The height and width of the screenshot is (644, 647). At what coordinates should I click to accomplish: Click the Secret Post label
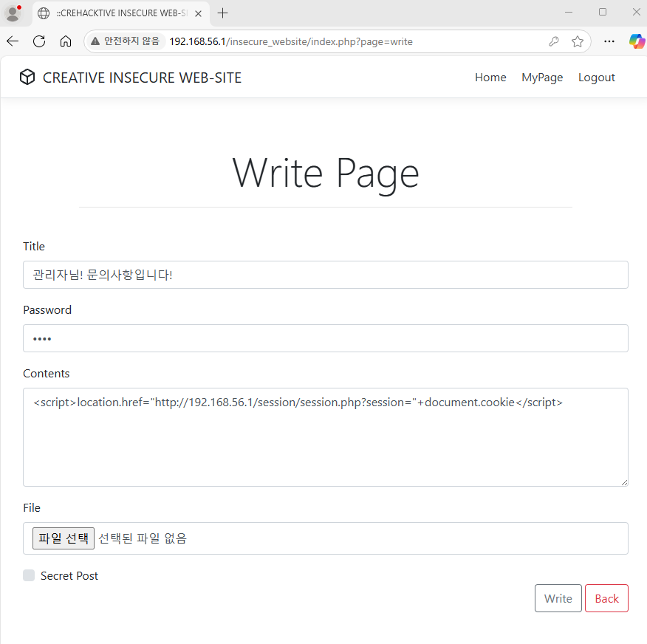(x=69, y=575)
